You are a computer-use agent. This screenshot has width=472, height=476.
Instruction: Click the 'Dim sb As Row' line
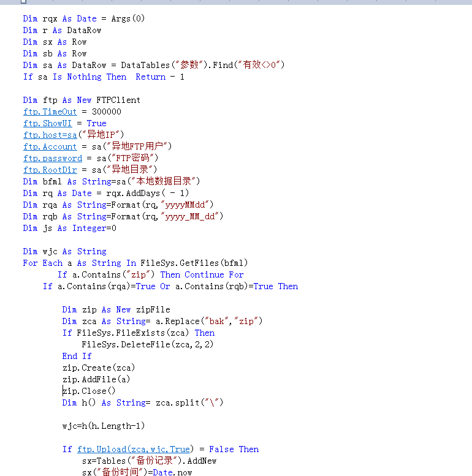[55, 53]
